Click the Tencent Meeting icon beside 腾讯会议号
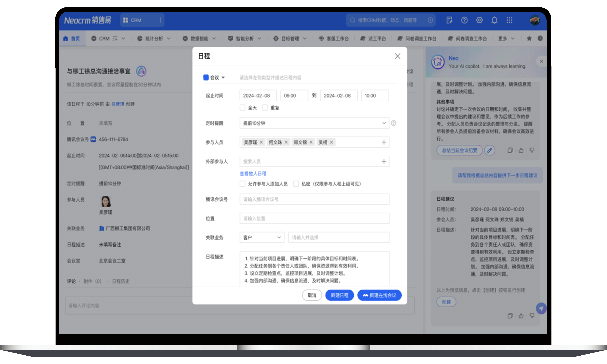 [x=93, y=139]
